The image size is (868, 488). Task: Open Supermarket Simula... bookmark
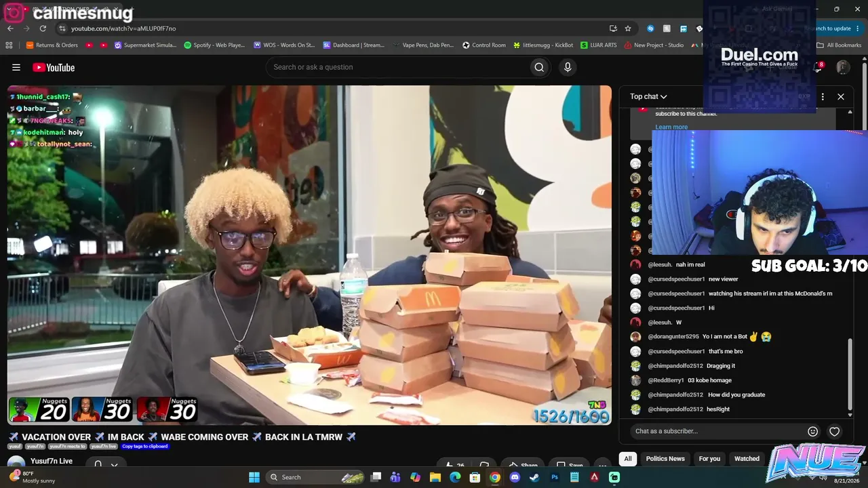[145, 45]
